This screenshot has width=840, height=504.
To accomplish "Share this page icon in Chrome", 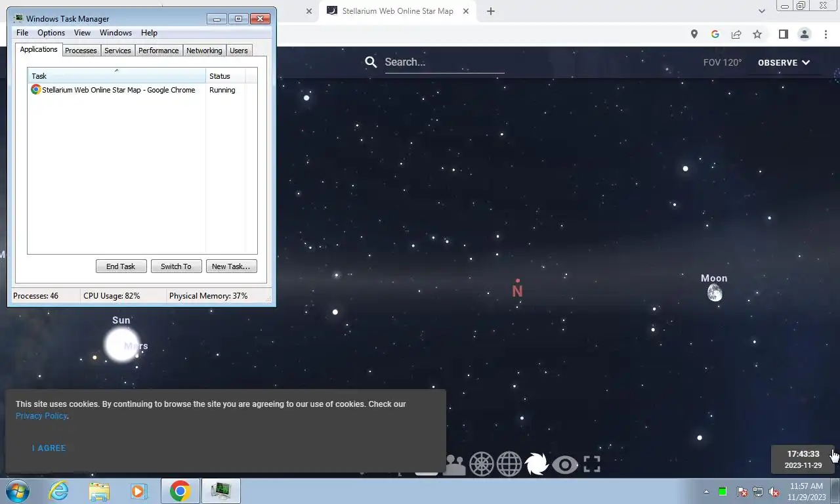I will pyautogui.click(x=736, y=34).
